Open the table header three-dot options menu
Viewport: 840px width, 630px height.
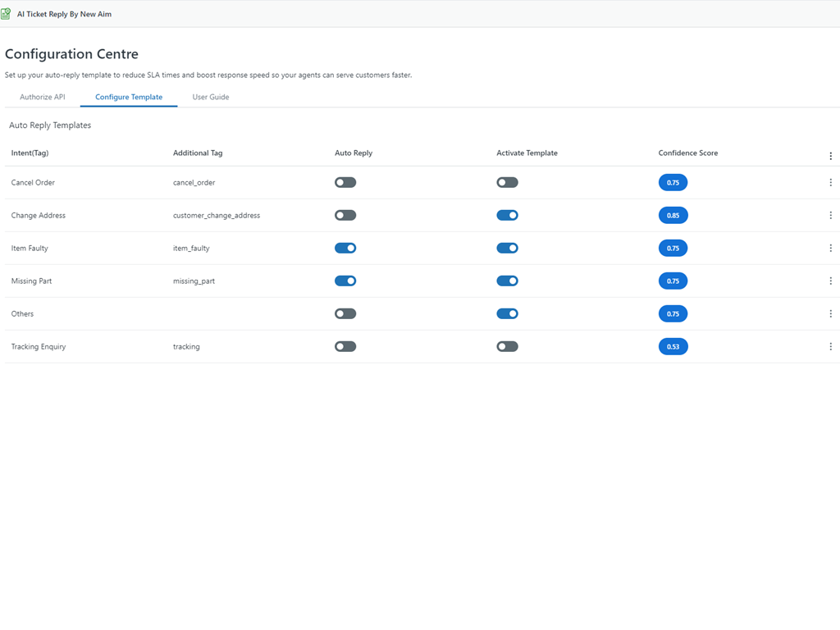click(830, 156)
